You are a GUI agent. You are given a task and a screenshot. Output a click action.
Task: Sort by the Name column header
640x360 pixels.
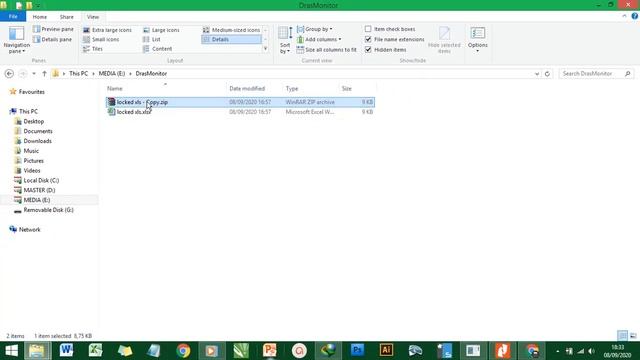(115, 89)
